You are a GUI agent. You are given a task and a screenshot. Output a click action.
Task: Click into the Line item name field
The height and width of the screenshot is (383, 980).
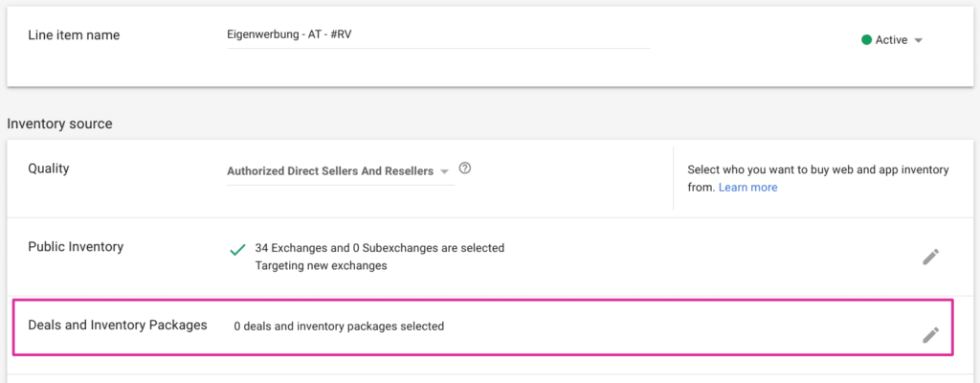[x=436, y=35]
